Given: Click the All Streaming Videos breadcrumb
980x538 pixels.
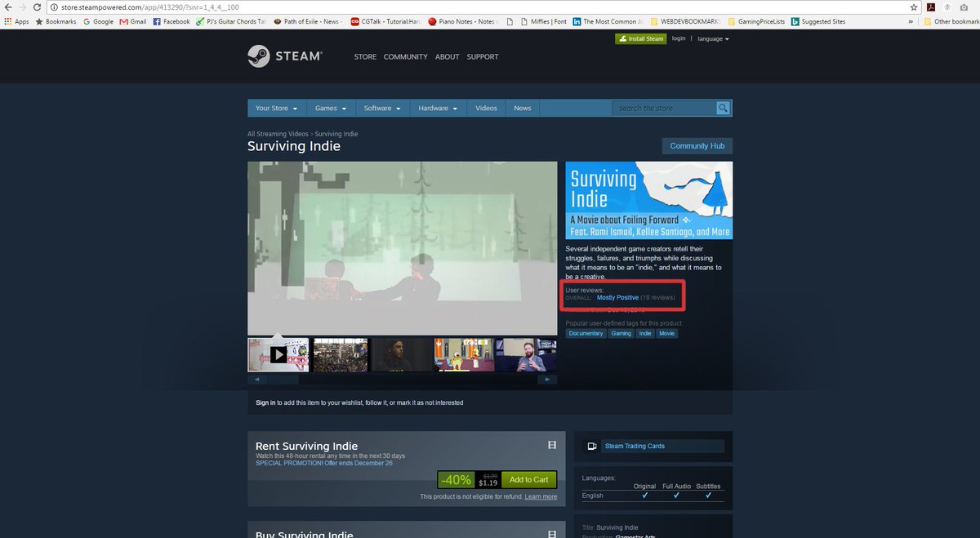Looking at the screenshot, I should click(278, 134).
